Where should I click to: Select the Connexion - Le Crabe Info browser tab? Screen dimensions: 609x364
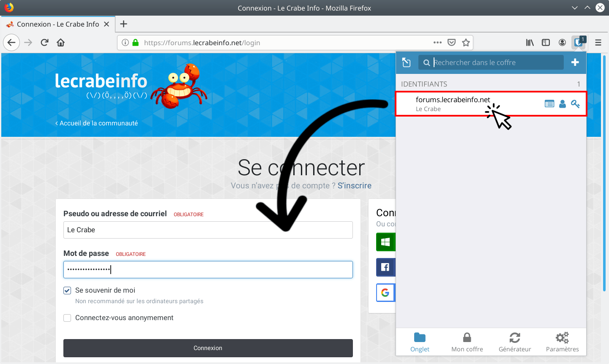58,24
